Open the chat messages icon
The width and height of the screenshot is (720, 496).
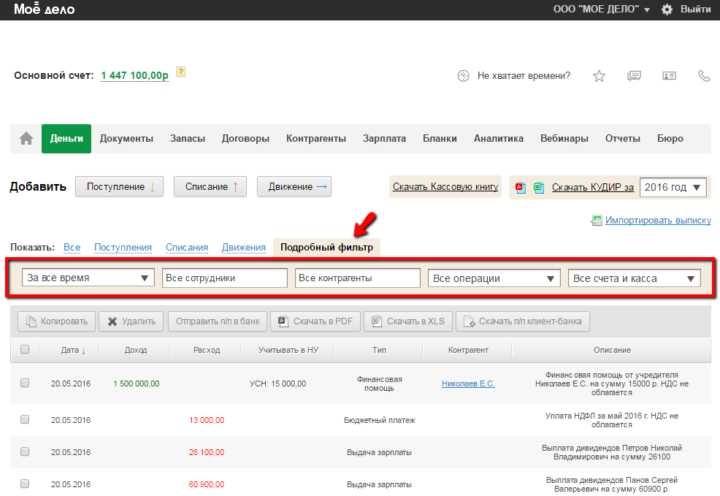[633, 76]
